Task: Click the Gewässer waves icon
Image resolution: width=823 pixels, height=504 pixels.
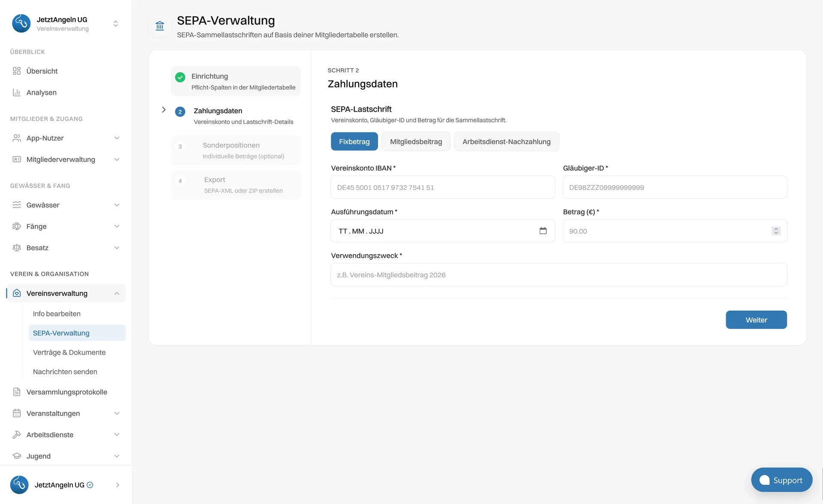Action: pos(17,205)
